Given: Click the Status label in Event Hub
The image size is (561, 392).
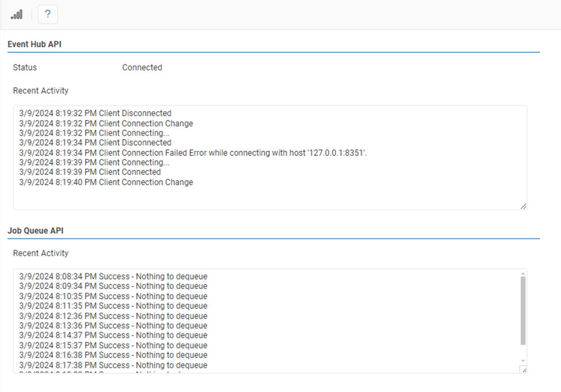Looking at the screenshot, I should coord(25,67).
